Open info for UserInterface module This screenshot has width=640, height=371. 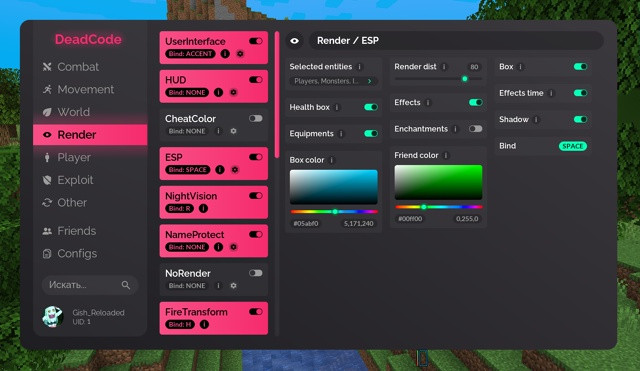[225, 54]
